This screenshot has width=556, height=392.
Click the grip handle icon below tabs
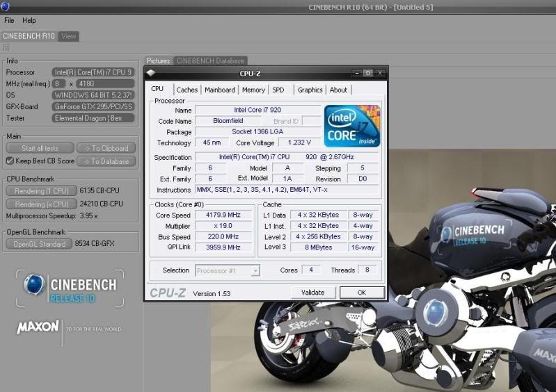(6, 47)
